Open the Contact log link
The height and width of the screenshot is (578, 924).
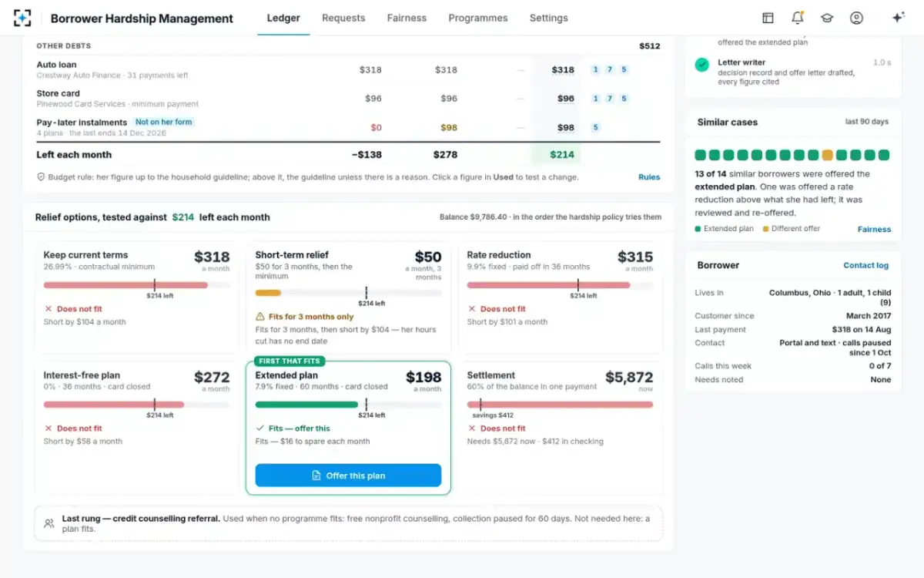point(865,265)
